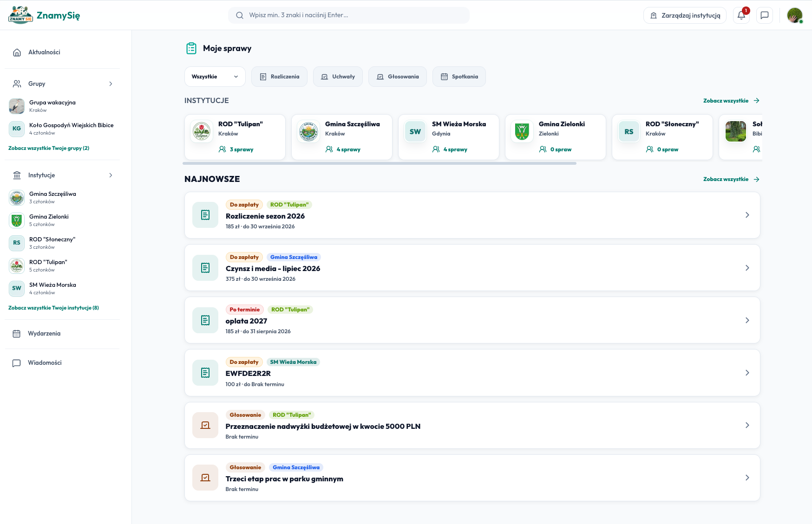Click the ROD "Słoneczny" card title
Image resolution: width=812 pixels, height=524 pixels.
pyautogui.click(x=672, y=124)
